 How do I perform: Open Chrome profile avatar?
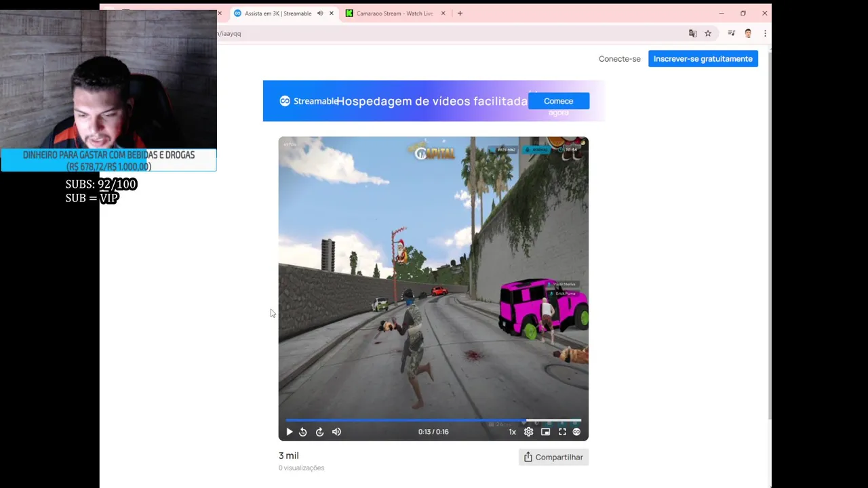[x=748, y=33]
